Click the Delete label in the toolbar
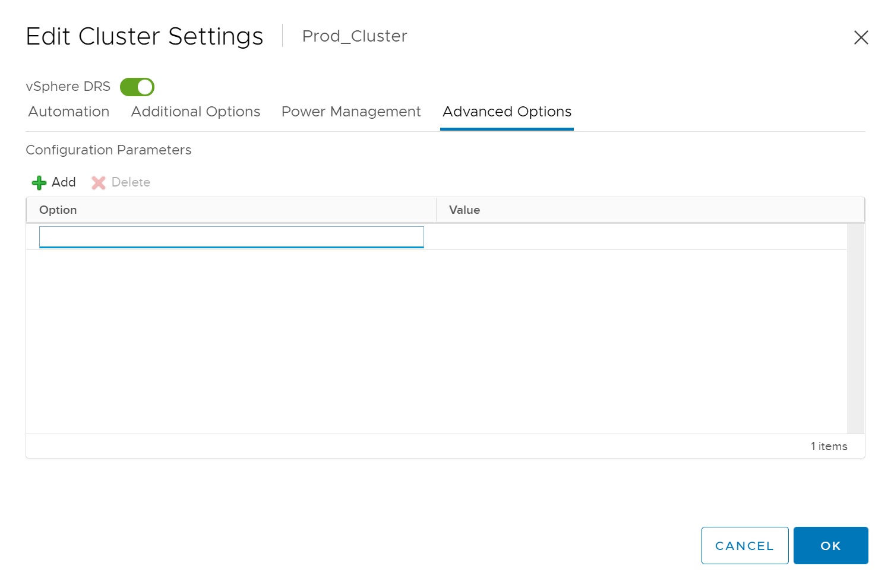The height and width of the screenshot is (588, 891). [131, 182]
